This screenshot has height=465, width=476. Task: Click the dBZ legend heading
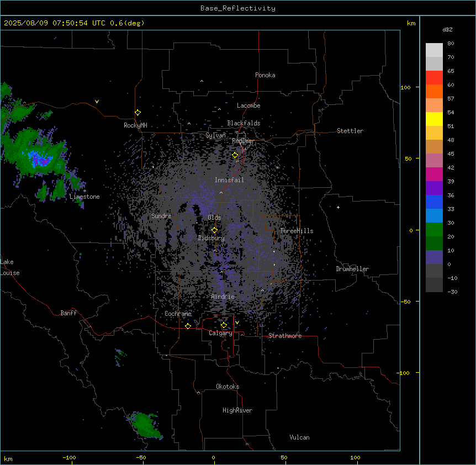[447, 30]
